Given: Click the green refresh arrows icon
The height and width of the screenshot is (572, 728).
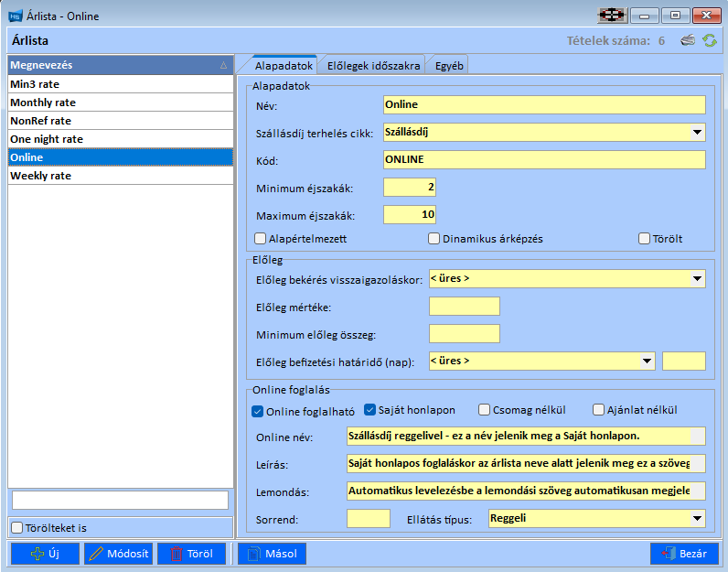Looking at the screenshot, I should (709, 40).
